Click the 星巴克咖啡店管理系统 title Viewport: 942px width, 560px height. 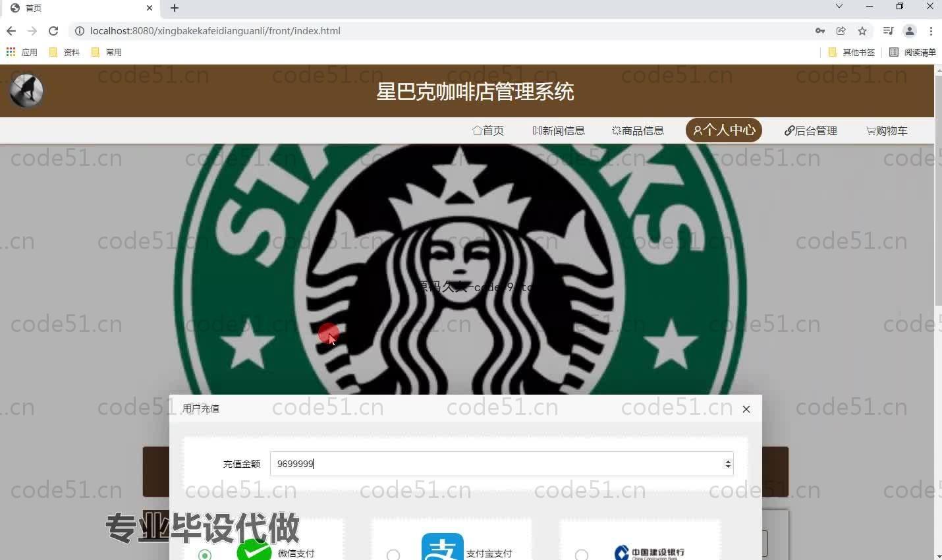click(475, 92)
